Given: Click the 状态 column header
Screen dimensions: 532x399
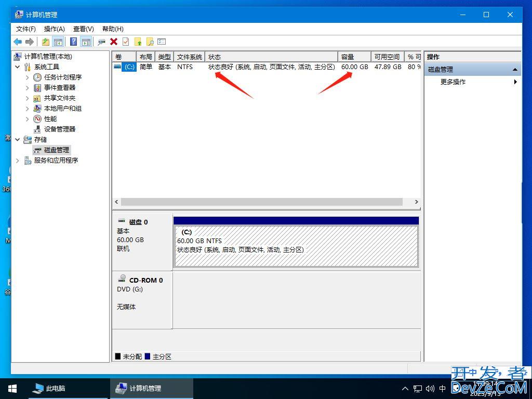Looking at the screenshot, I should pos(271,57).
